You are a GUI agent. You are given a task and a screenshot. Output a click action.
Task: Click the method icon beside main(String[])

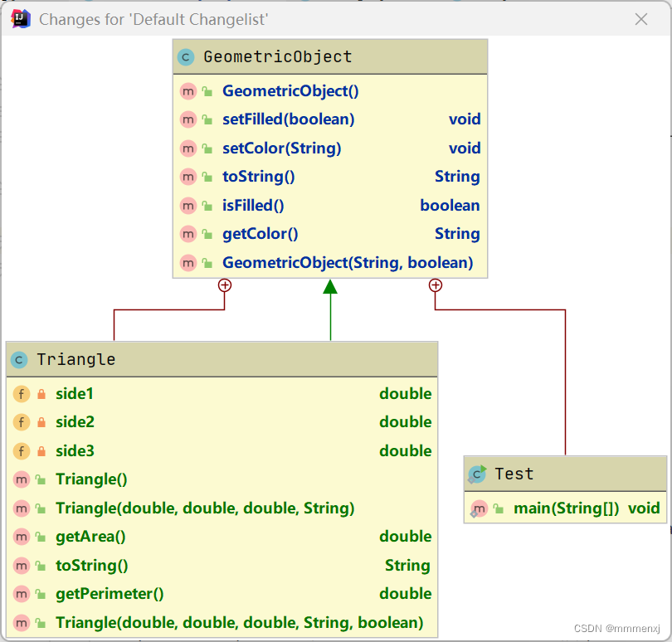pos(479,508)
